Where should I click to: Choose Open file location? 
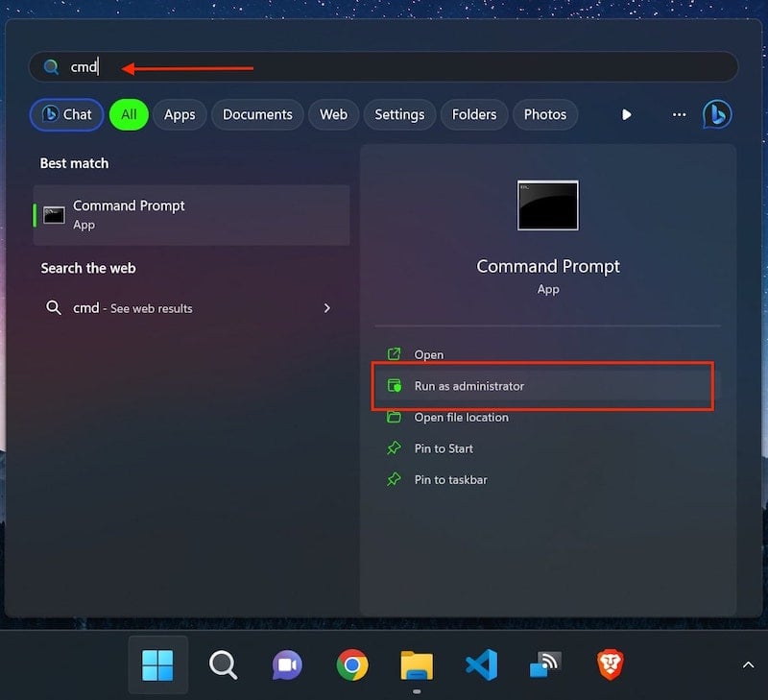547,418
